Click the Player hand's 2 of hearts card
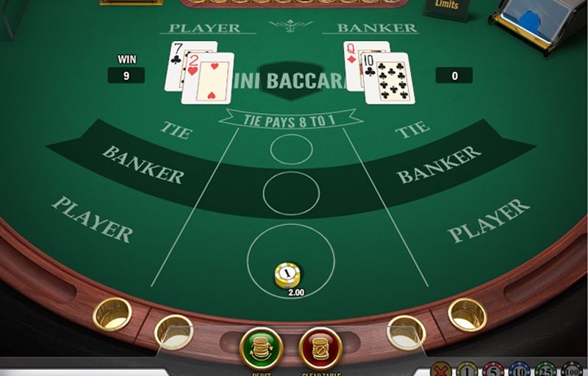Viewport: 588px width, 376px height. click(x=208, y=79)
